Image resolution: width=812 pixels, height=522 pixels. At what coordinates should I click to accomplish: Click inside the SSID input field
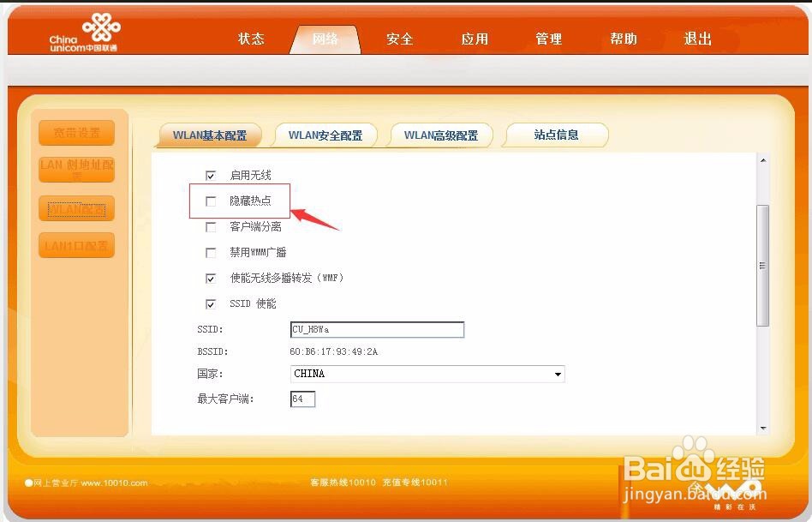pos(377,329)
